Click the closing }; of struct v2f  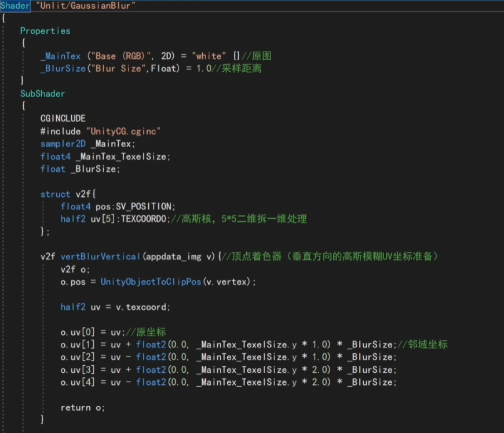point(45,232)
